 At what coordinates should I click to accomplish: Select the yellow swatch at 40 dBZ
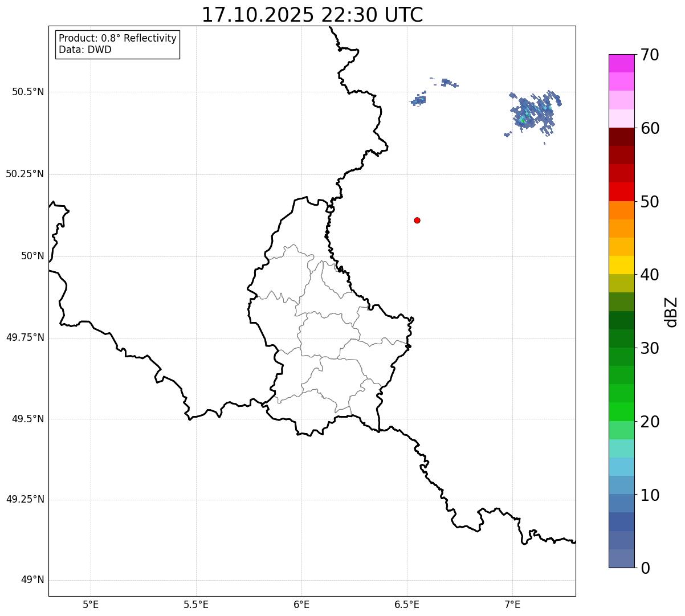coord(621,265)
